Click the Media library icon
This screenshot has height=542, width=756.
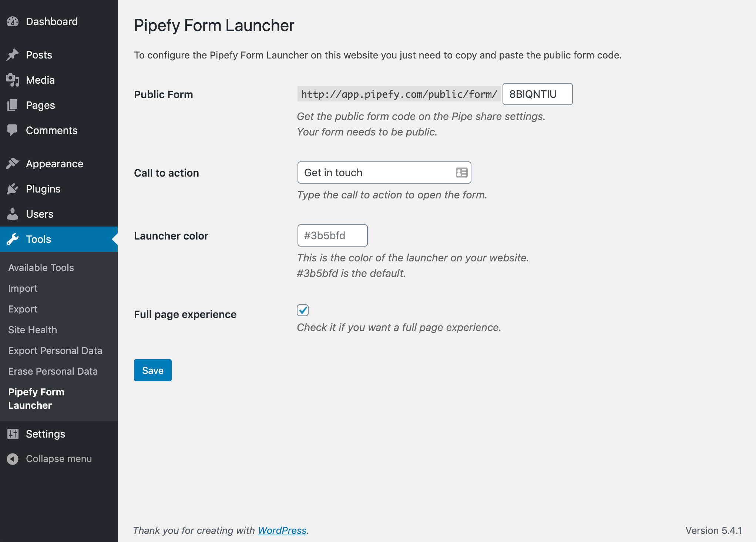click(x=13, y=80)
